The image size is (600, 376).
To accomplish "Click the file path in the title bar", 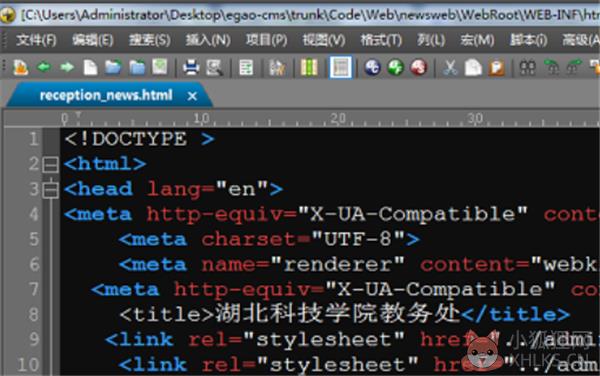I will click(310, 15).
